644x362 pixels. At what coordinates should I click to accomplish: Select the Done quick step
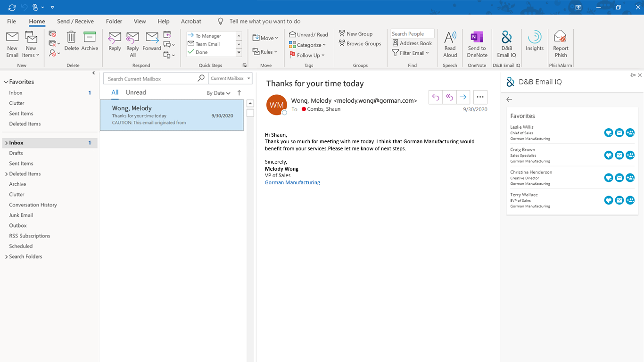[210, 52]
